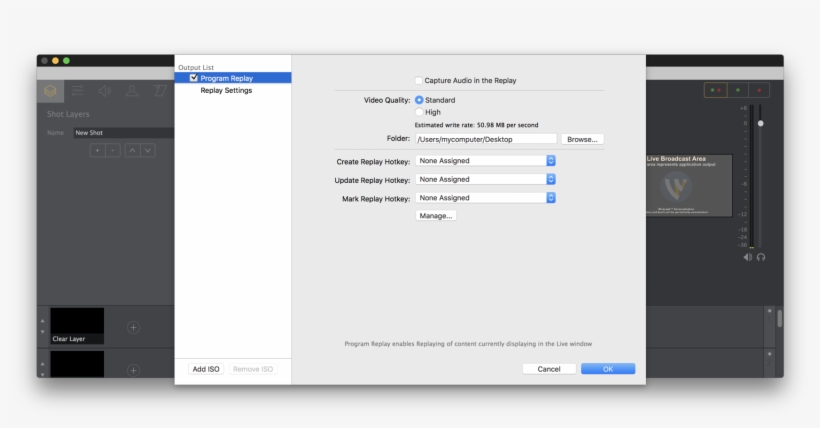
Task: Toggle the Program Replay checkbox
Action: point(193,77)
